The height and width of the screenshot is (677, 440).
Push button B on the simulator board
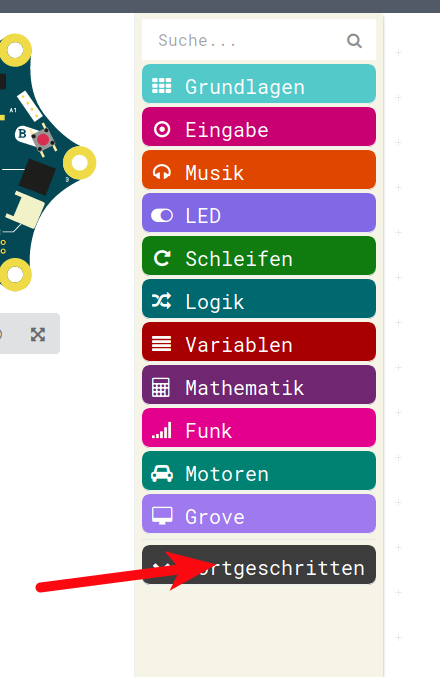[43, 139]
